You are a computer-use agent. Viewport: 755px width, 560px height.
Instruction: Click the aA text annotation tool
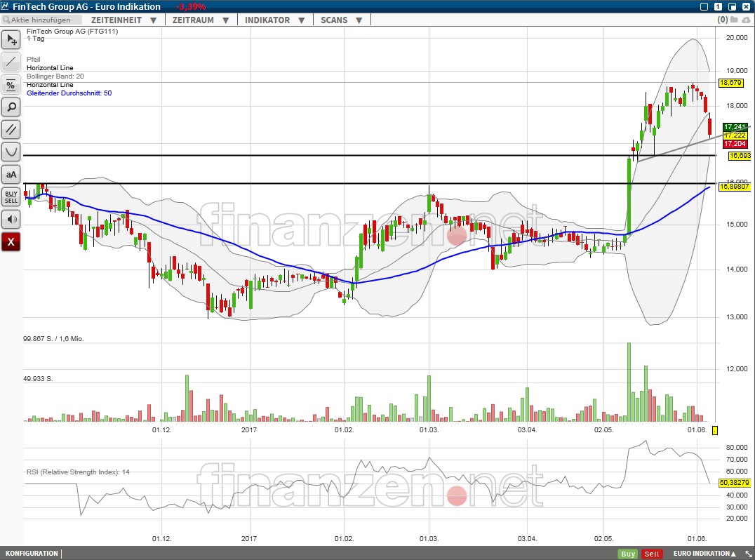[11, 175]
